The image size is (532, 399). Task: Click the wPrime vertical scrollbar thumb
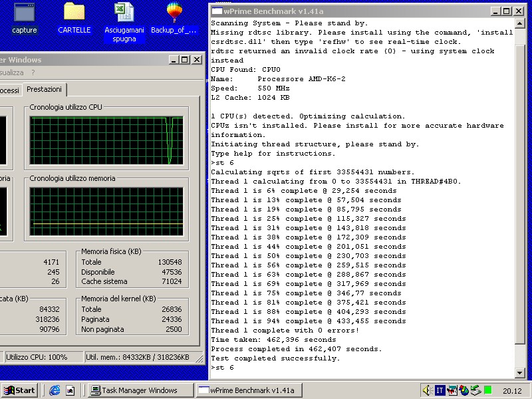pos(519,194)
